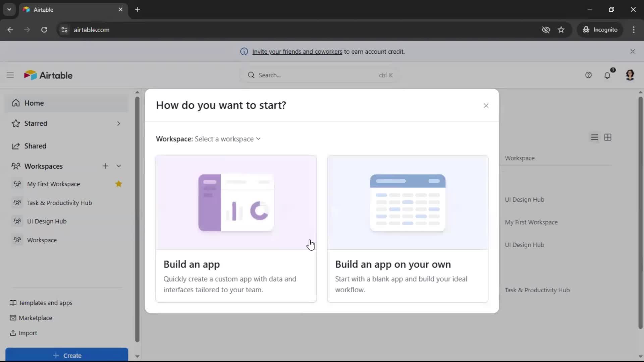Follow Invite your friends and coworkers link
The width and height of the screenshot is (644, 362).
[x=297, y=51]
